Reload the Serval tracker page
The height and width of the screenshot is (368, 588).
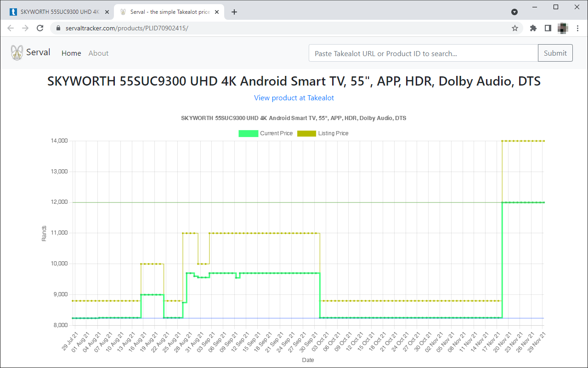(40, 28)
